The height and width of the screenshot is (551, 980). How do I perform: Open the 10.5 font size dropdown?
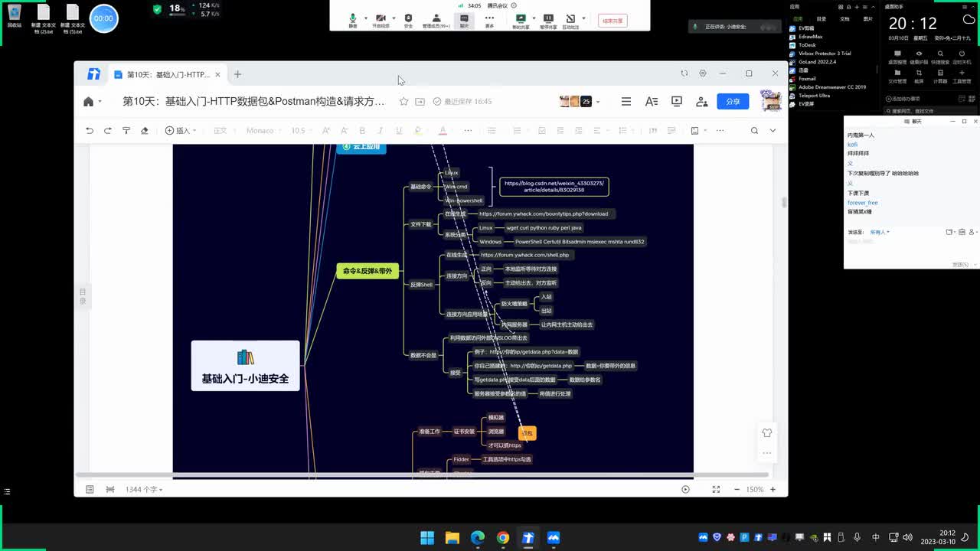pyautogui.click(x=302, y=131)
